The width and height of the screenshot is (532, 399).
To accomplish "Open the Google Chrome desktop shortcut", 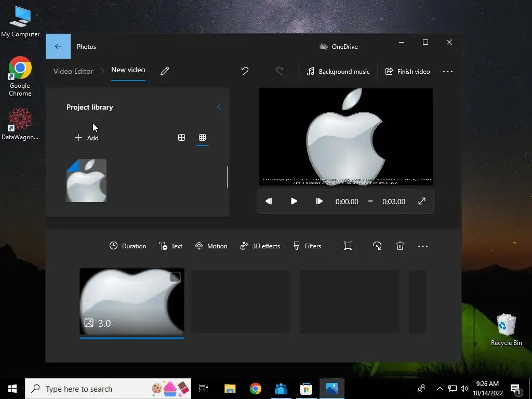I will [20, 77].
